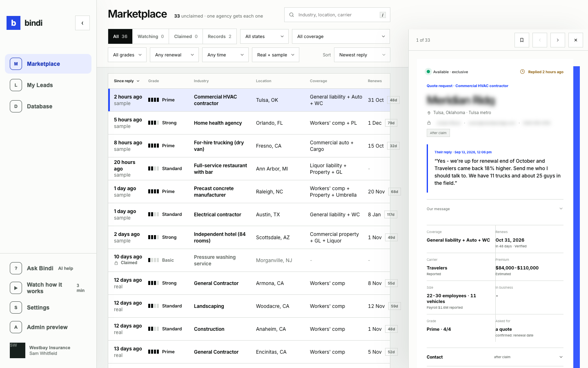Viewport: 588px width, 368px height.
Task: Select the For-hire trucking (dry van) row
Action: point(249,146)
